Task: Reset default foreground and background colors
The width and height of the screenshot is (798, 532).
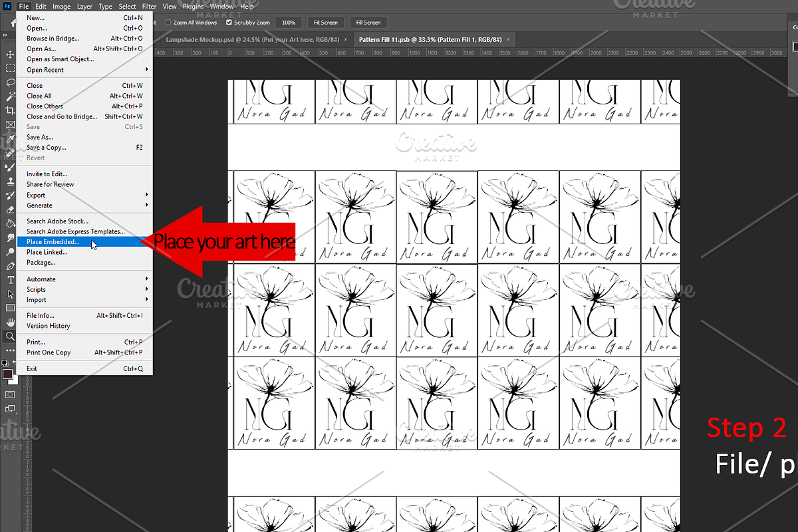Action: coord(5,363)
